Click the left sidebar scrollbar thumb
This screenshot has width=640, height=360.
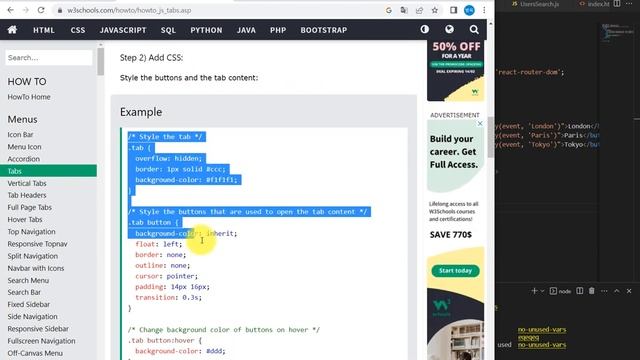pyautogui.click(x=100, y=61)
